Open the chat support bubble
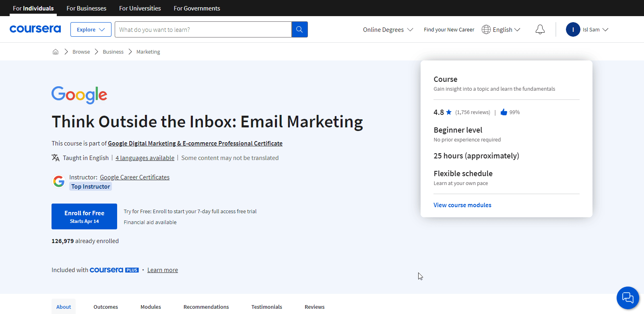This screenshot has width=644, height=314. [628, 298]
